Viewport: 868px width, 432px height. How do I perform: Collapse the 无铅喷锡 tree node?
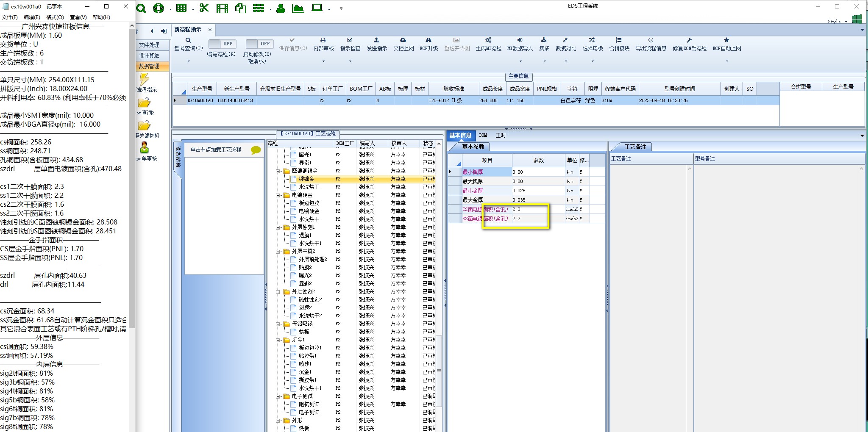tap(278, 324)
